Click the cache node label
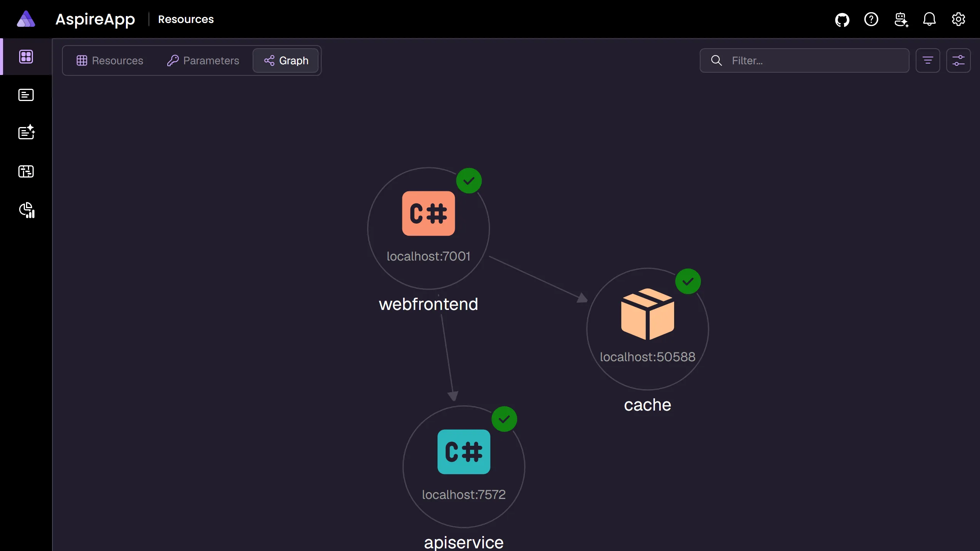980x551 pixels. [x=647, y=405]
